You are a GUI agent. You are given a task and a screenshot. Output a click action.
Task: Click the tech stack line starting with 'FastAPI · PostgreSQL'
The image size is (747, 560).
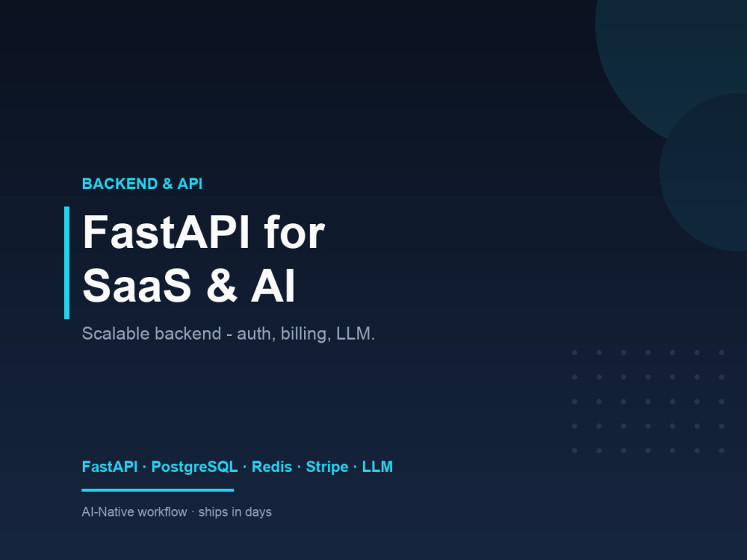(238, 467)
